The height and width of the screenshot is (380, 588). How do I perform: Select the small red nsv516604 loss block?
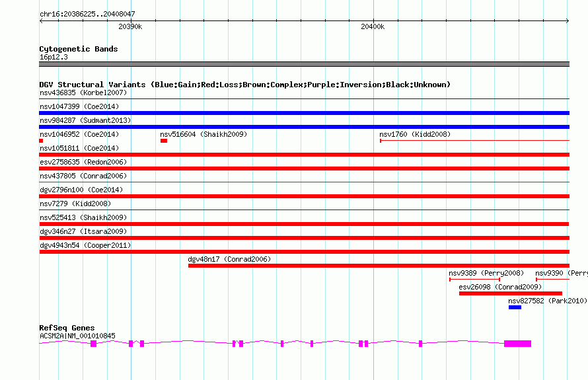164,141
